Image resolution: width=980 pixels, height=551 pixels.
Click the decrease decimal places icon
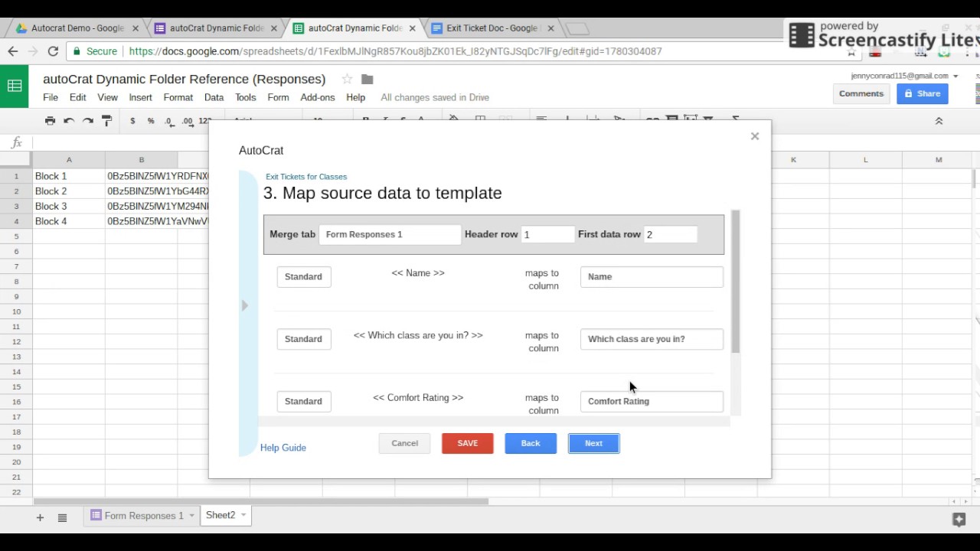[x=168, y=121]
